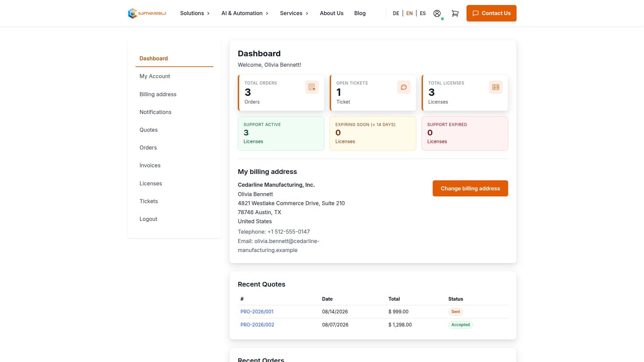
Task: Click the Status column header
Action: click(455, 299)
